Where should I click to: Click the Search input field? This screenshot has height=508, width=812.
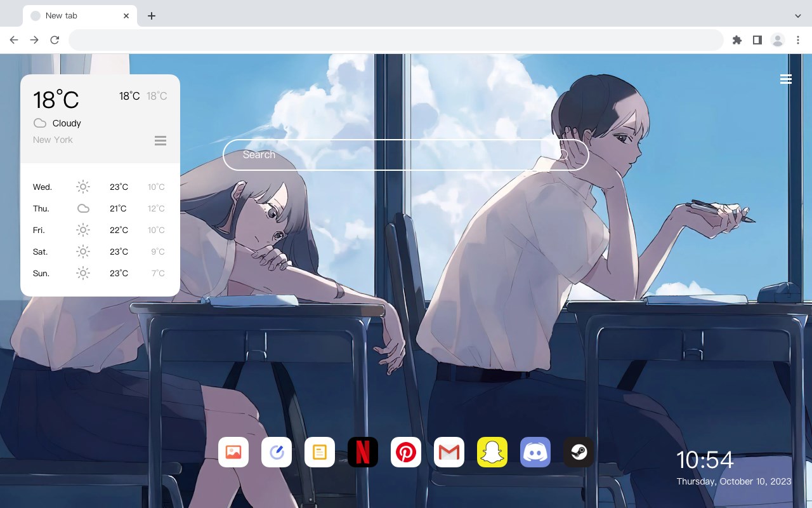coord(406,155)
